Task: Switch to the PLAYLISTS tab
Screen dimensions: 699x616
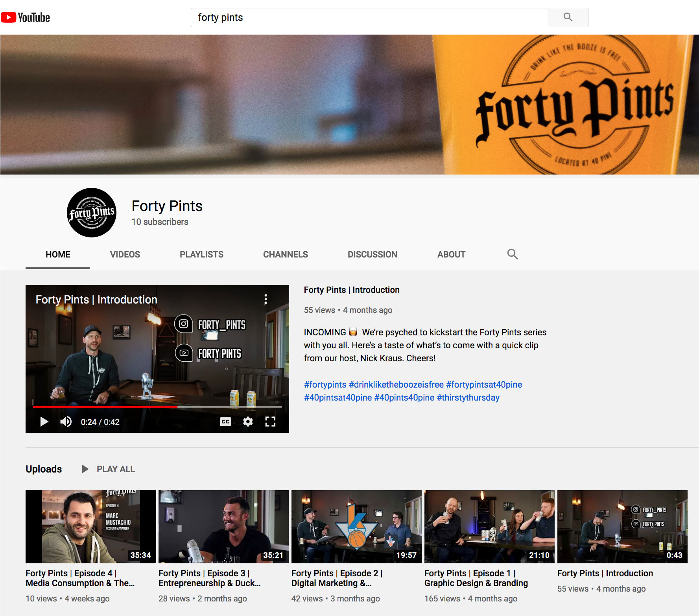Action: point(201,254)
